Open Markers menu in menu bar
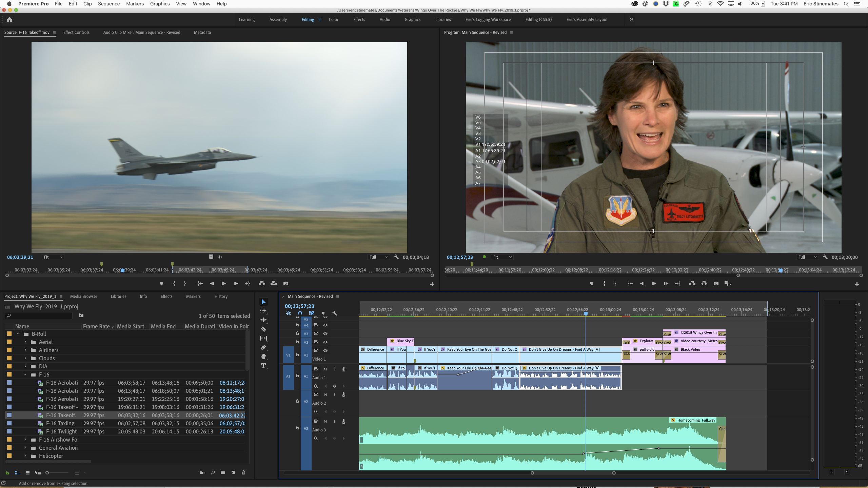This screenshot has height=488, width=868. (x=135, y=4)
